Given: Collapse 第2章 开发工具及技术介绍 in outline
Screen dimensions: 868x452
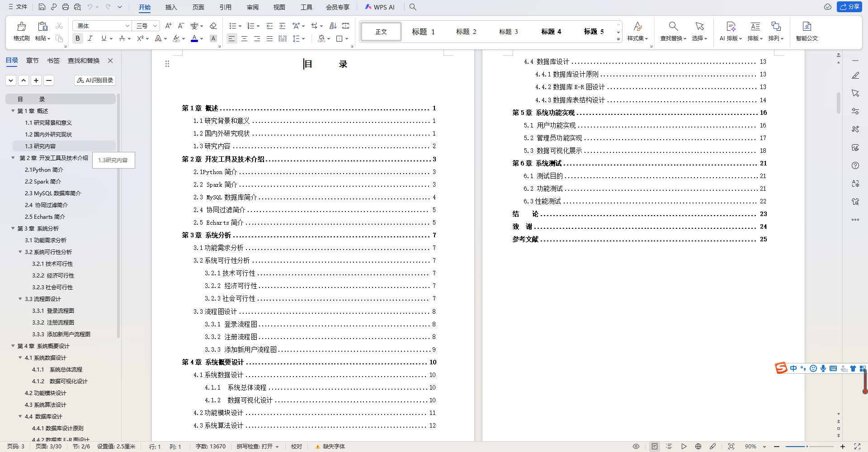Looking at the screenshot, I should (13, 158).
